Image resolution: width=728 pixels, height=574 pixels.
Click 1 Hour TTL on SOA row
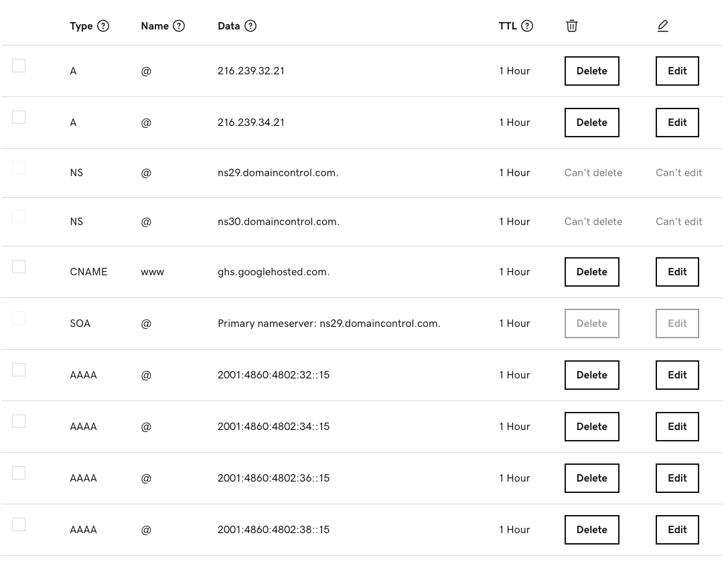[x=514, y=324]
